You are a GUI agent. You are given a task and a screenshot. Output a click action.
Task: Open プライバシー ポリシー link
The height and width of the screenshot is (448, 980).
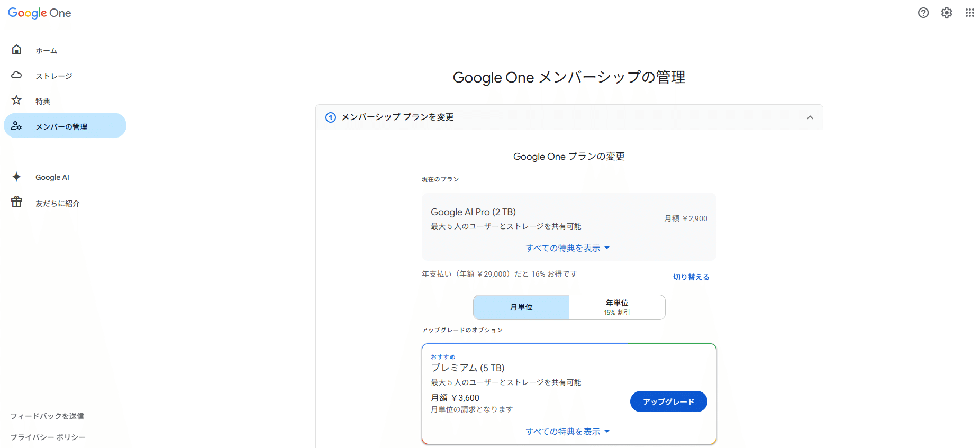click(x=48, y=437)
